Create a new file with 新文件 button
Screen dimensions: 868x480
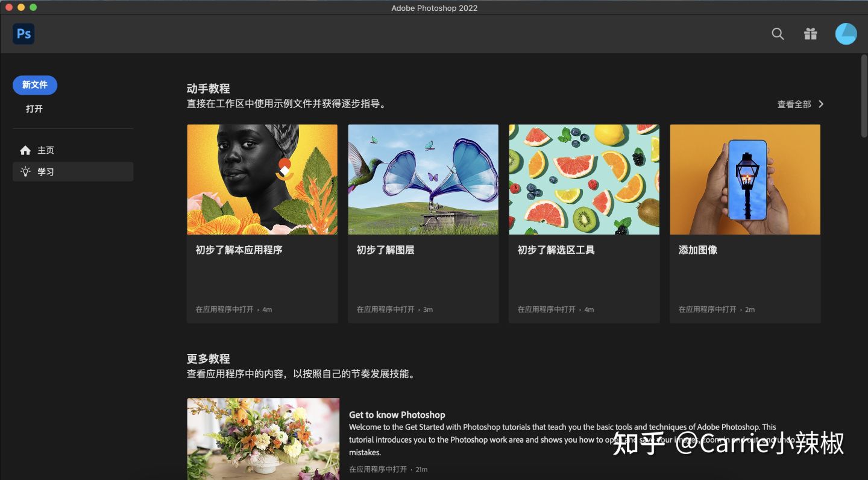coord(35,85)
